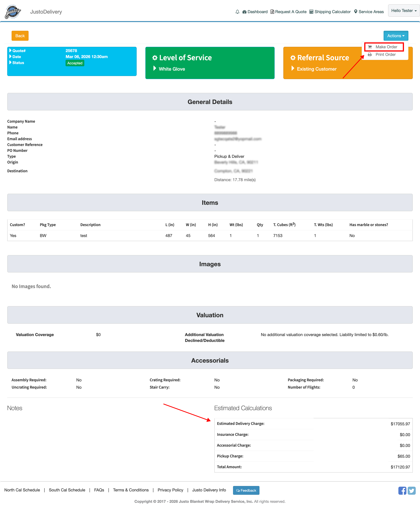This screenshot has width=420, height=507.
Task: Open the Facebook page icon
Action: tap(402, 491)
